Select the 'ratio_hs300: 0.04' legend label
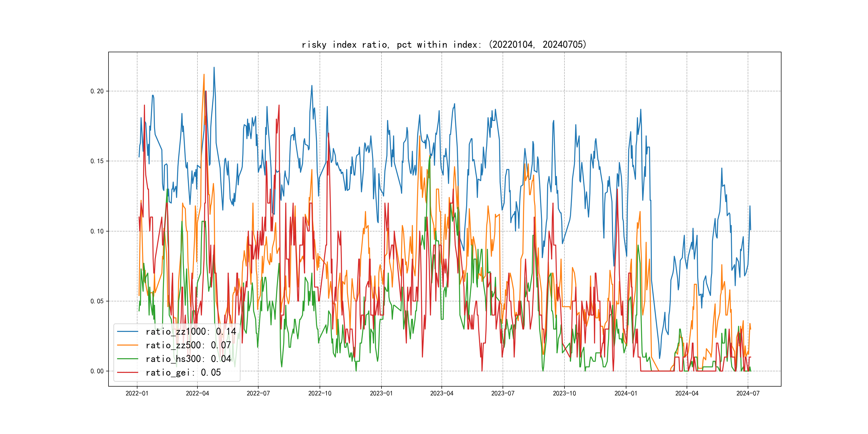Viewport: 868px width, 434px height. pyautogui.click(x=188, y=359)
